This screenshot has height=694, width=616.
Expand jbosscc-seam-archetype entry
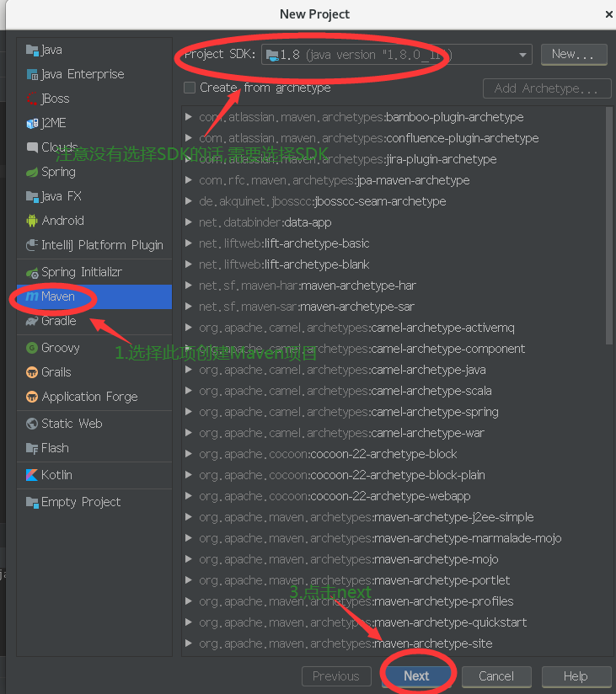point(189,201)
